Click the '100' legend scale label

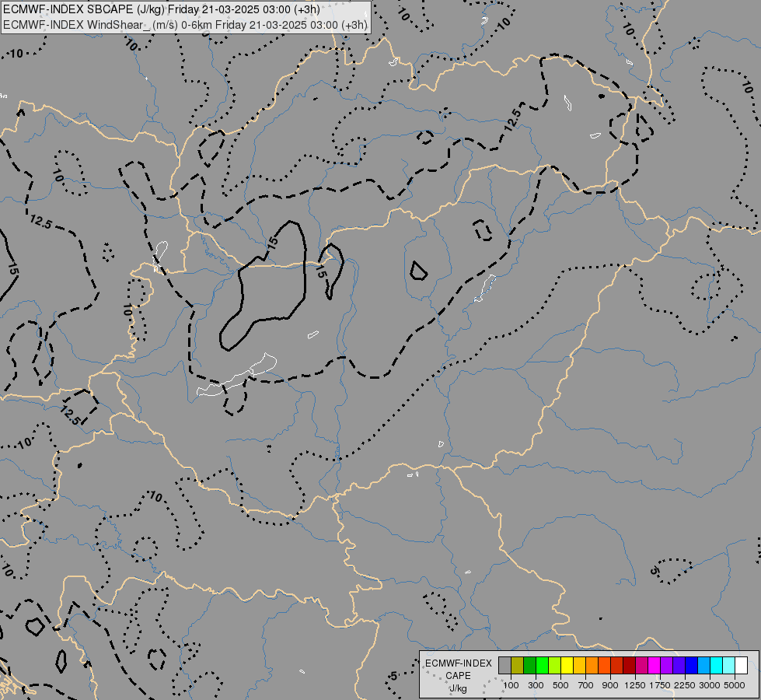point(511,685)
